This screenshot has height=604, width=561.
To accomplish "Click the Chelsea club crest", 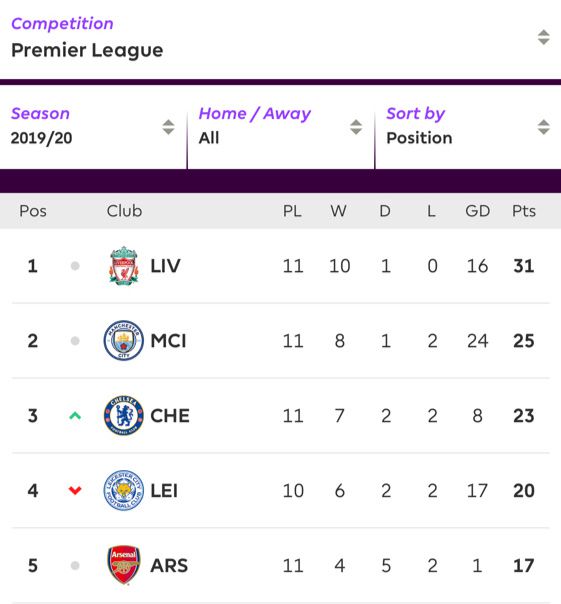I will tap(124, 416).
